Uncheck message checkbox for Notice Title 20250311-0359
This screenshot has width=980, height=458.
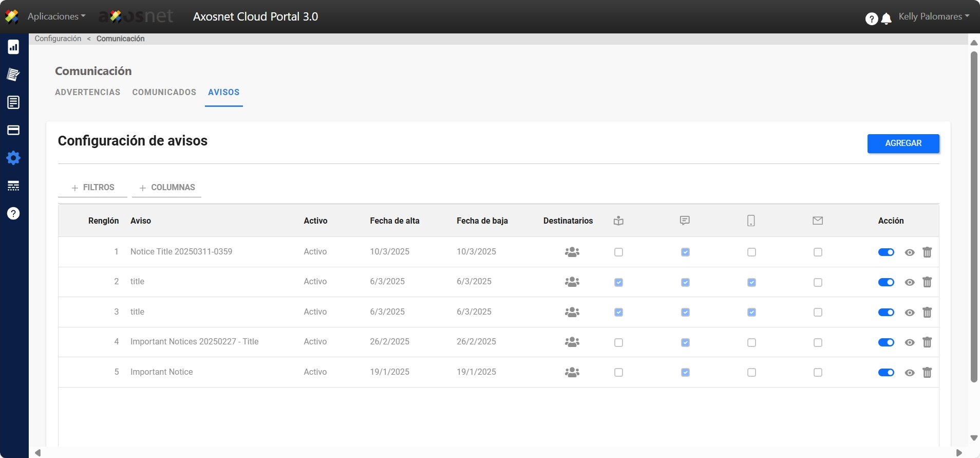(685, 252)
